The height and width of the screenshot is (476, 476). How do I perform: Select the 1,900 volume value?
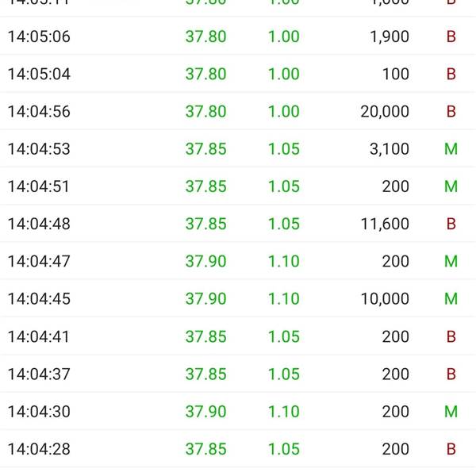[390, 36]
